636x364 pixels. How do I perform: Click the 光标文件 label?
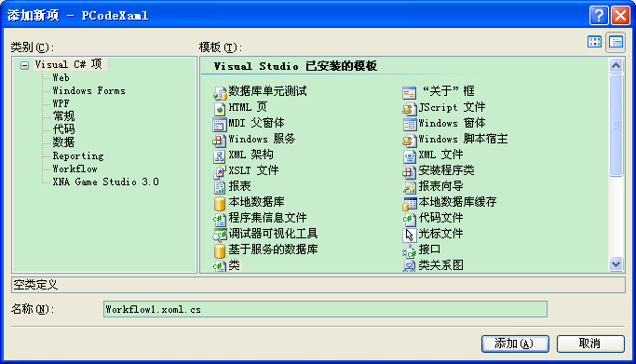pos(440,234)
